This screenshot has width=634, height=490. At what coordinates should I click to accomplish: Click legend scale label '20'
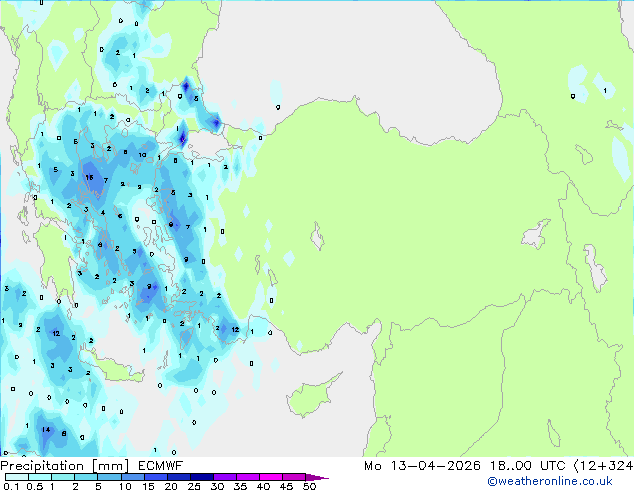[x=171, y=486]
